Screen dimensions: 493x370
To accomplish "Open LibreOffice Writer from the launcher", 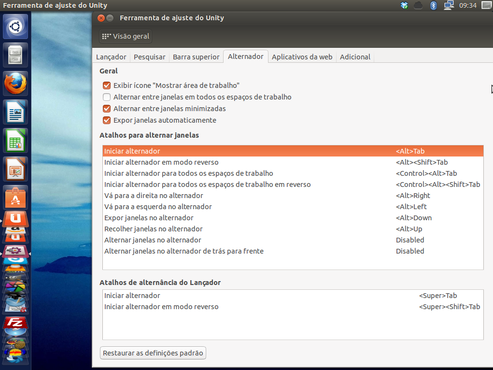I will click(x=15, y=112).
